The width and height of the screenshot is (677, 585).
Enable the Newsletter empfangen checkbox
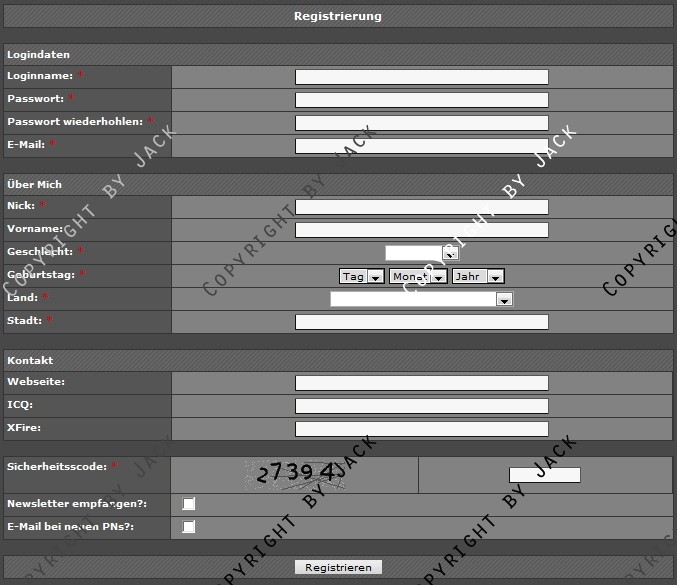pyautogui.click(x=188, y=504)
